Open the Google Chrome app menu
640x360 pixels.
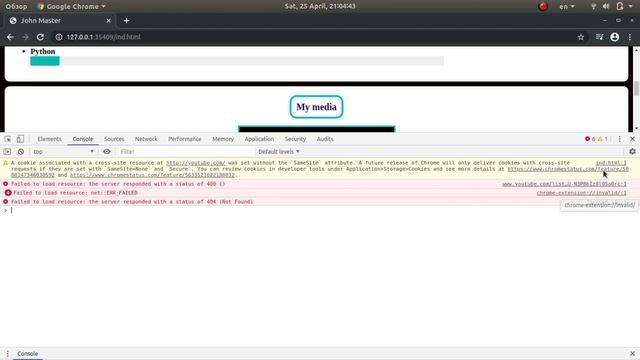click(x=71, y=6)
